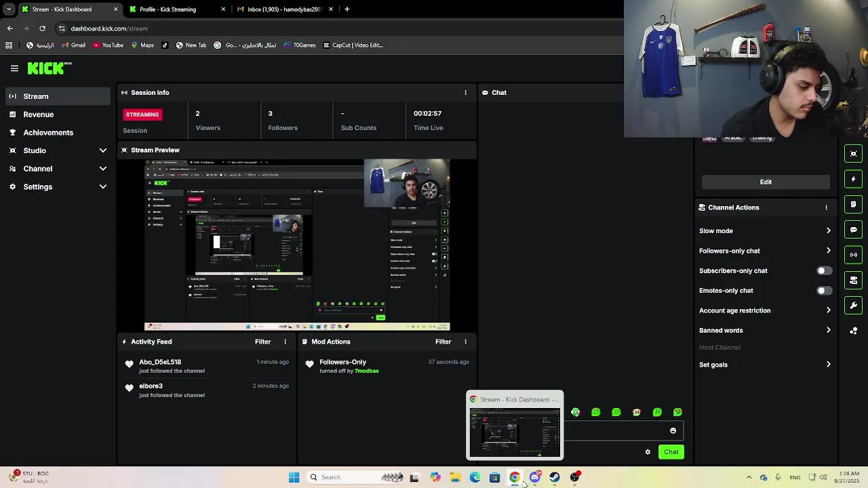This screenshot has width=868, height=488.
Task: Reload the page with browser refresh
Action: coord(42,28)
